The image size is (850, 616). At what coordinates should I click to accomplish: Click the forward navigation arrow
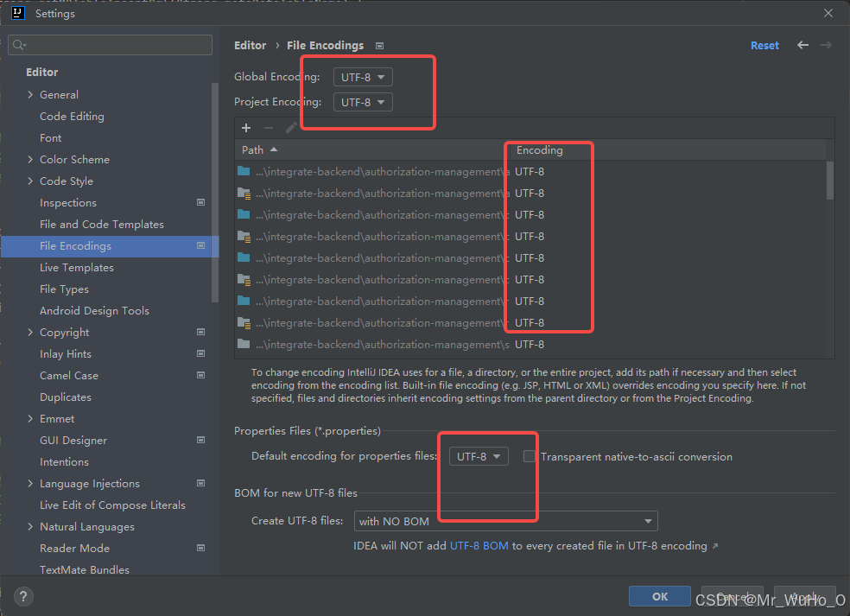coord(826,45)
